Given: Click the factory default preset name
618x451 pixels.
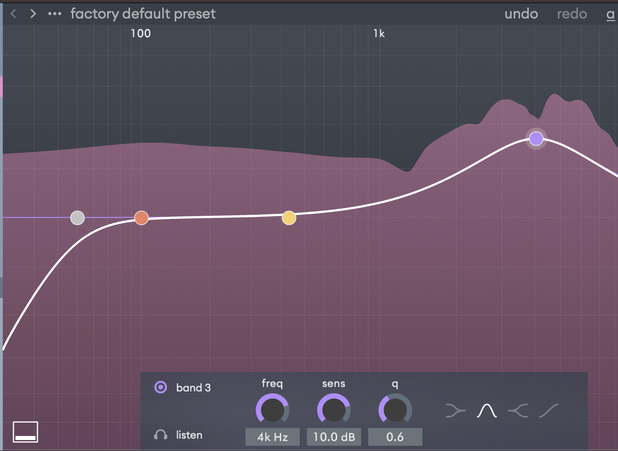Looking at the screenshot, I should [x=143, y=14].
